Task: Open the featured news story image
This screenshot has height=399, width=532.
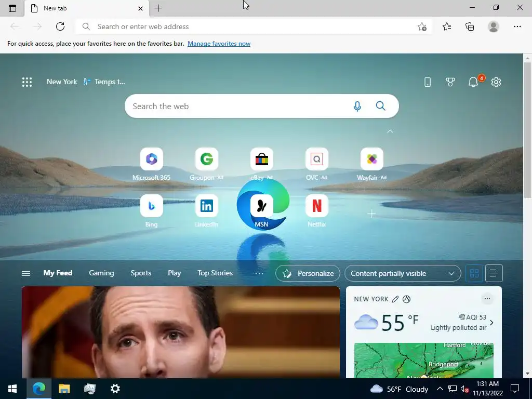Action: (x=180, y=332)
